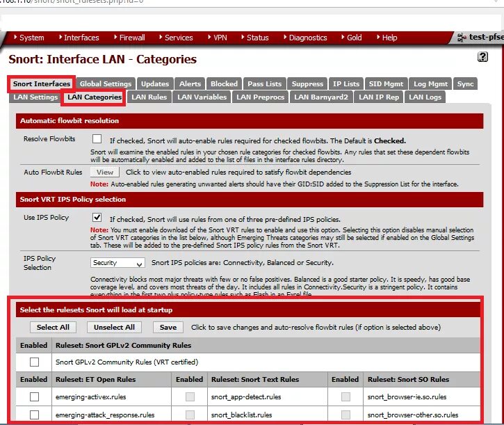Click the Automatic flowbit resolution header
This screenshot has height=425, width=504.
(250, 121)
